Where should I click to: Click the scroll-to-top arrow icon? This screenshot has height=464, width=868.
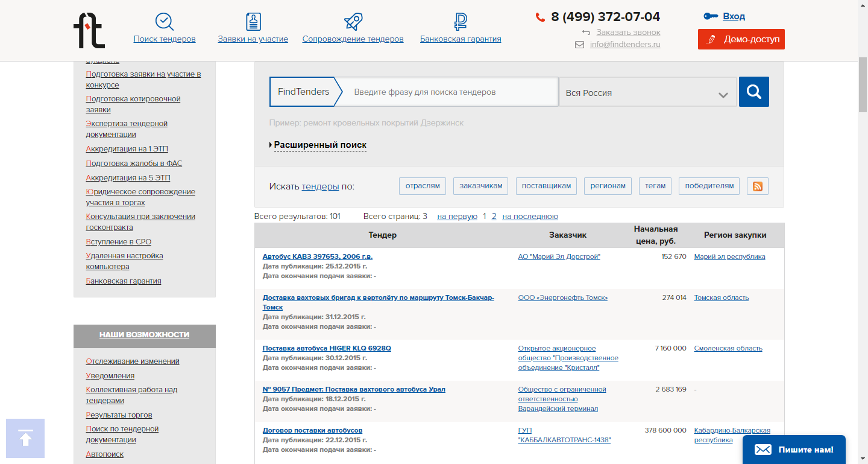pos(25,438)
